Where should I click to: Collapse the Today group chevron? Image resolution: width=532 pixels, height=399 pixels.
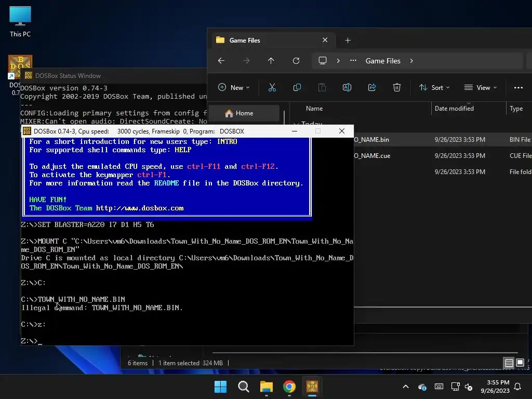pos(296,124)
